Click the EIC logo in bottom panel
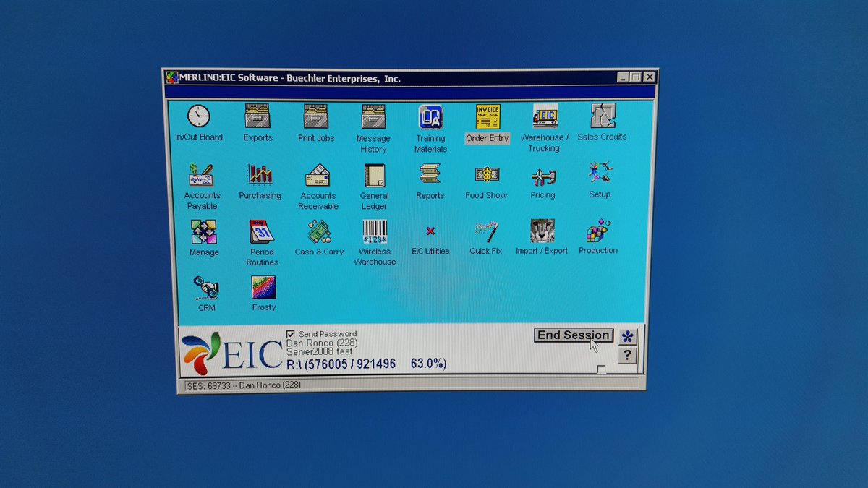 [x=232, y=352]
